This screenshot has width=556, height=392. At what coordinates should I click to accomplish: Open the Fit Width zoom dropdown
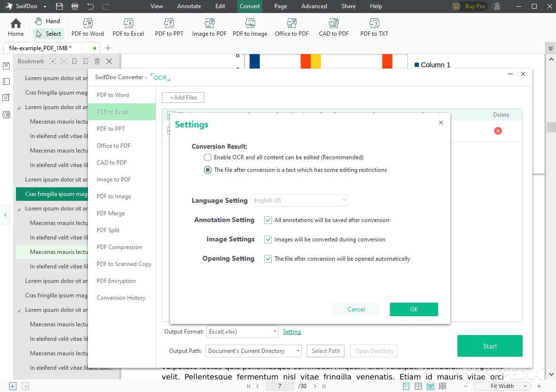pos(502,386)
